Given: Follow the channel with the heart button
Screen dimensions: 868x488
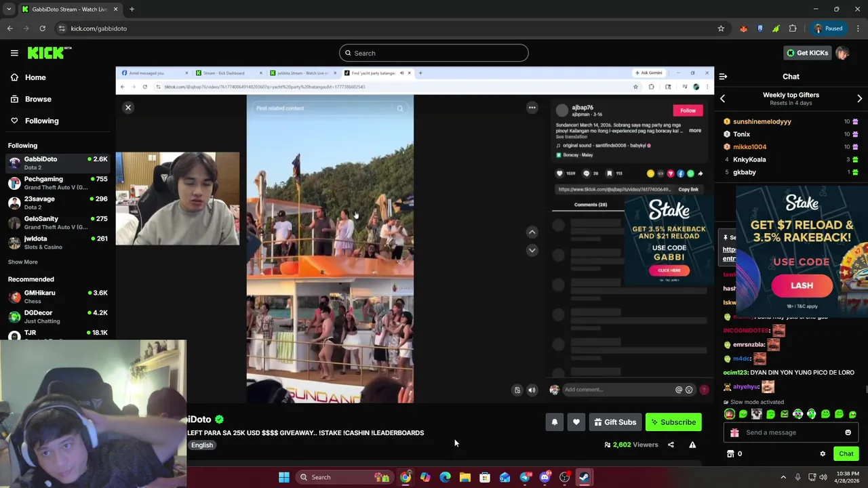Looking at the screenshot, I should click(x=576, y=422).
